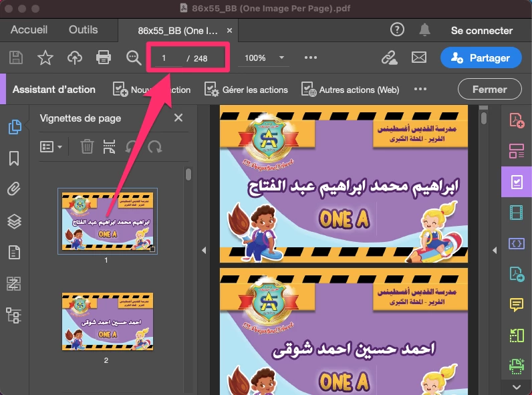Delete selected page with trash icon
The height and width of the screenshot is (395, 532).
point(87,147)
